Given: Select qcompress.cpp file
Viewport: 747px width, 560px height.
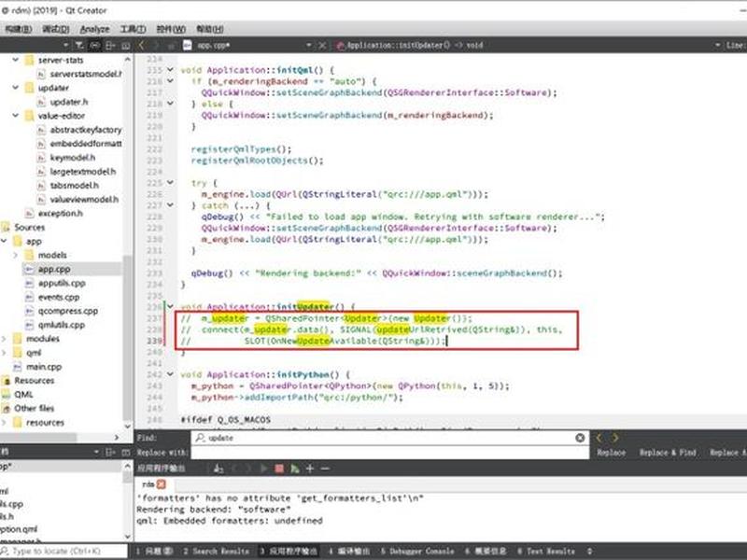Looking at the screenshot, I should pyautogui.click(x=67, y=311).
